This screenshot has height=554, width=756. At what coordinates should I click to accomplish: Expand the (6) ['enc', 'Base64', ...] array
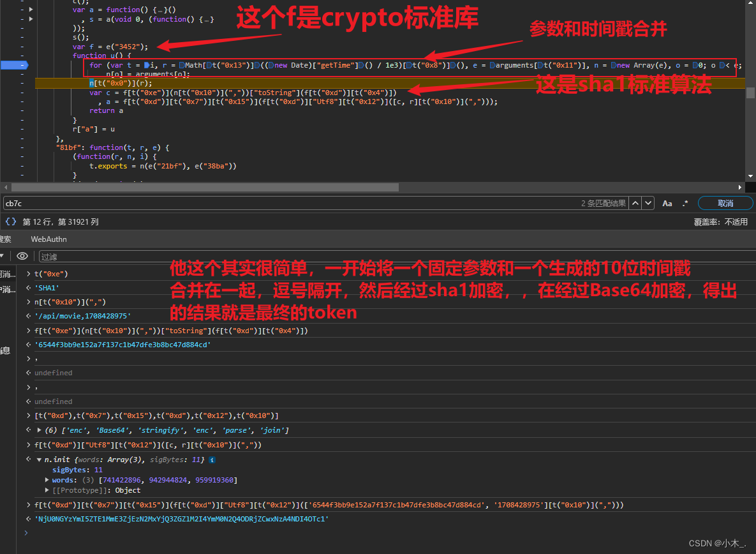click(x=38, y=430)
